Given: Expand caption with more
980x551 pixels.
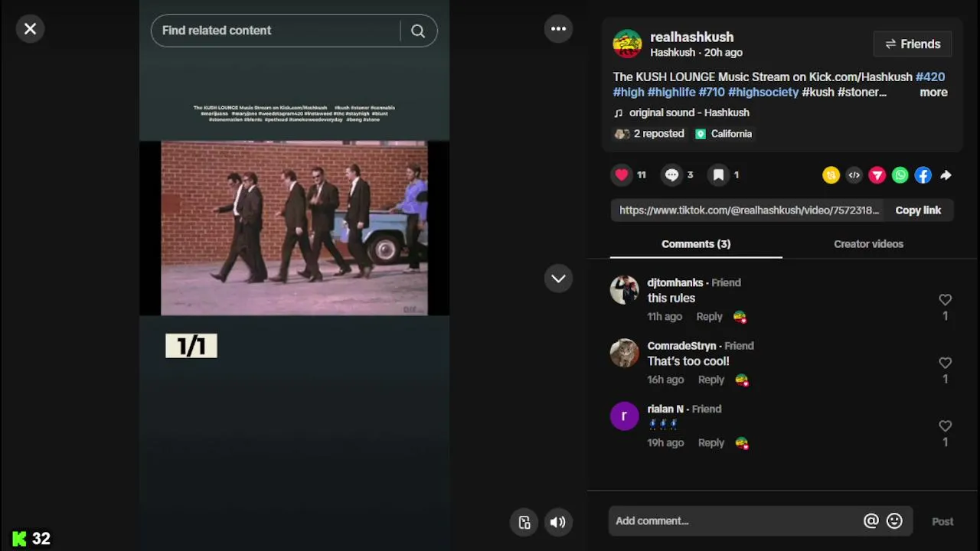Looking at the screenshot, I should click(x=933, y=93).
